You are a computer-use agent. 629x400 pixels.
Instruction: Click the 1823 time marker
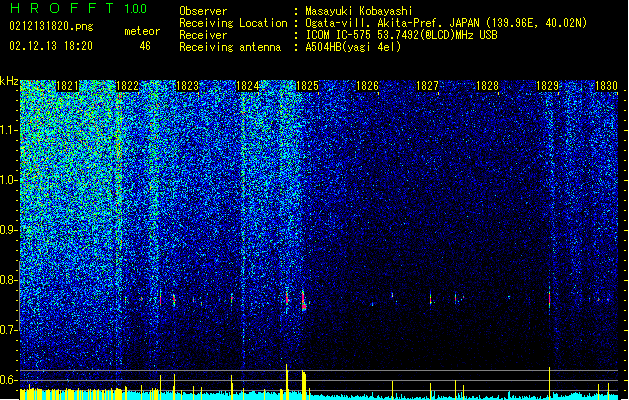187,86
